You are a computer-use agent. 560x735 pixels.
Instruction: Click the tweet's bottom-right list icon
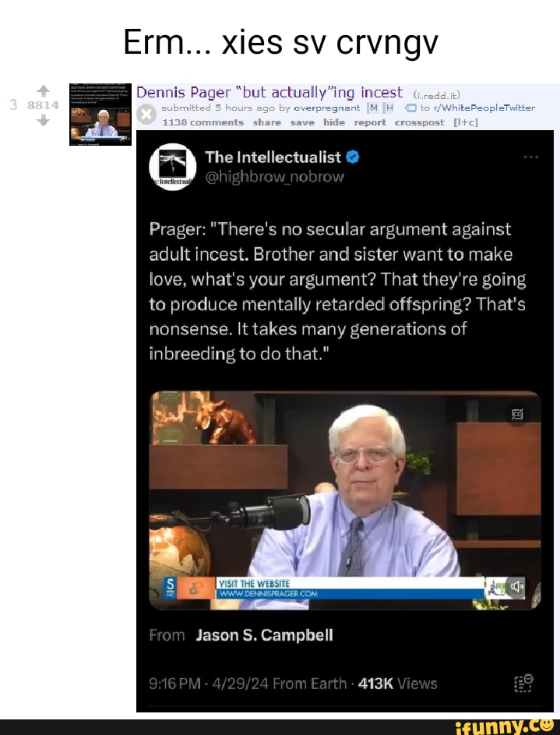523,683
